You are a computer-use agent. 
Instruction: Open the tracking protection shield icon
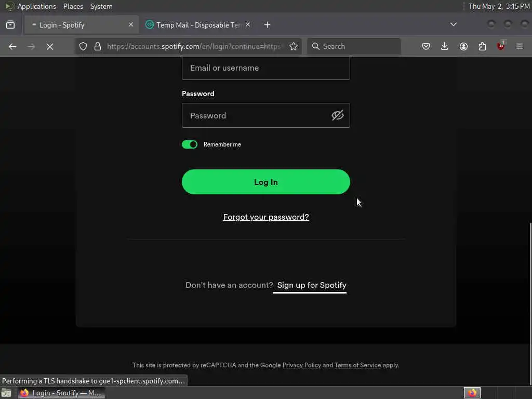pos(83,46)
